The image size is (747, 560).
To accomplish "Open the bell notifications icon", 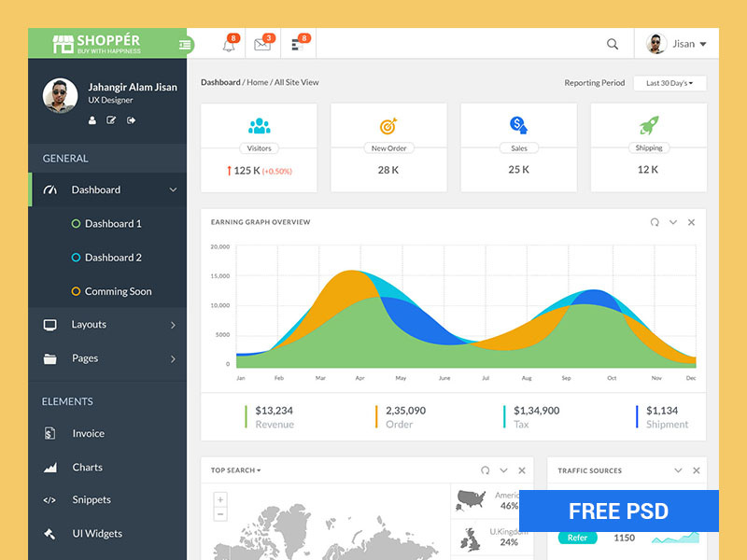I will click(x=229, y=45).
